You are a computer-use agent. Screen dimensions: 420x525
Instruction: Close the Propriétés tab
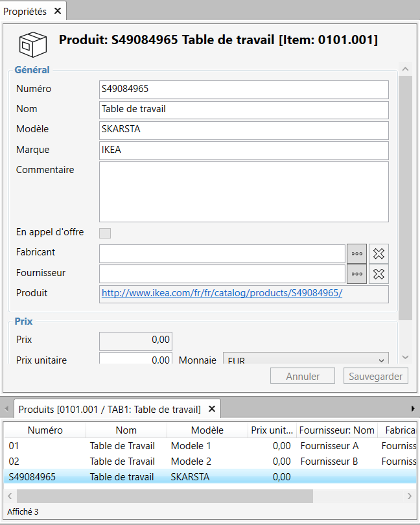click(57, 10)
